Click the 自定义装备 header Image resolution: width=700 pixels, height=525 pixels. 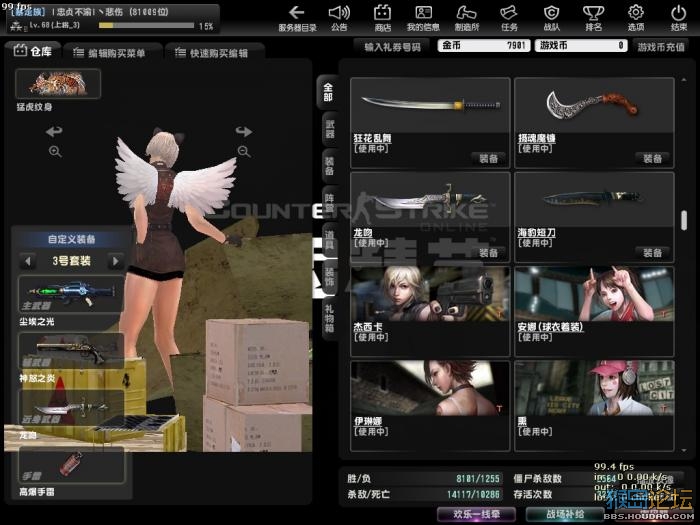(71, 239)
